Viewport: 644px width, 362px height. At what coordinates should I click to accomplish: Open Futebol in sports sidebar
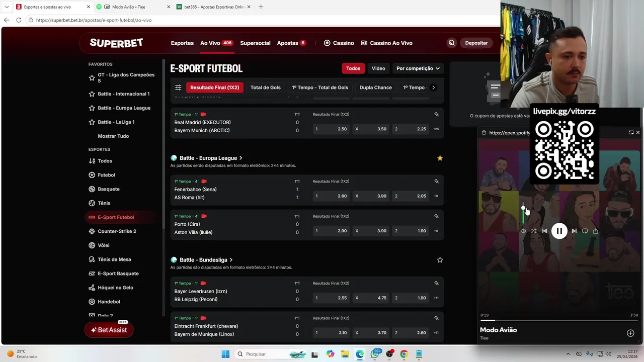coord(106,175)
